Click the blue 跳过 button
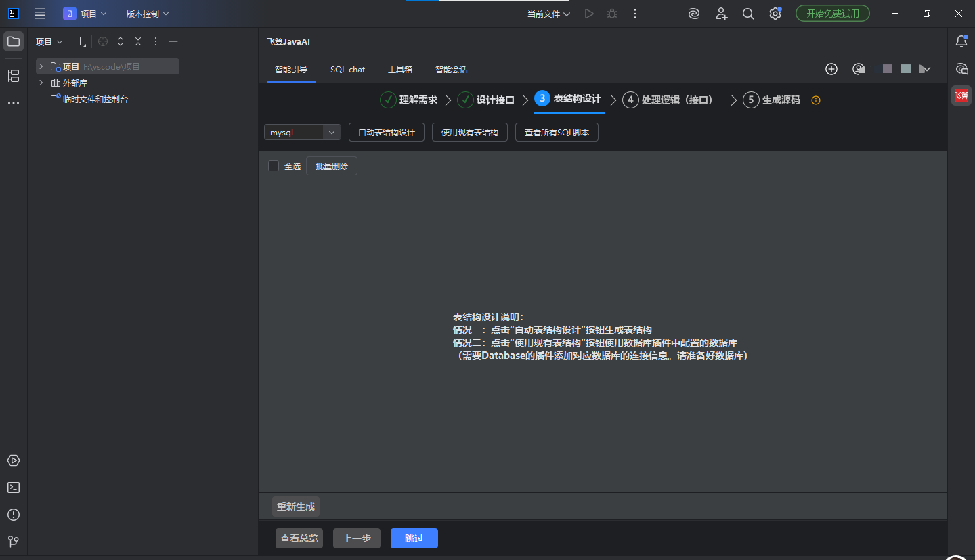 point(414,538)
